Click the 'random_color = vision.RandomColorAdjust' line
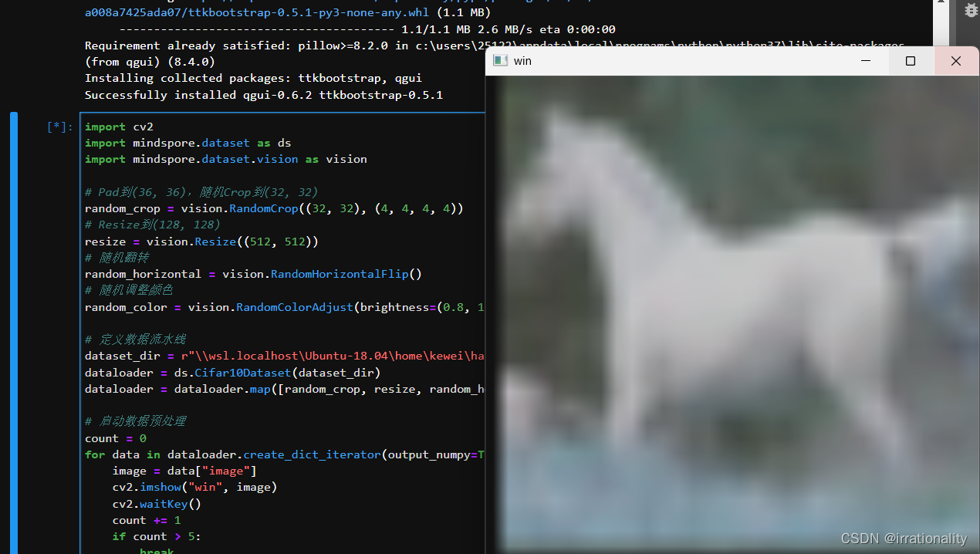 click(285, 307)
